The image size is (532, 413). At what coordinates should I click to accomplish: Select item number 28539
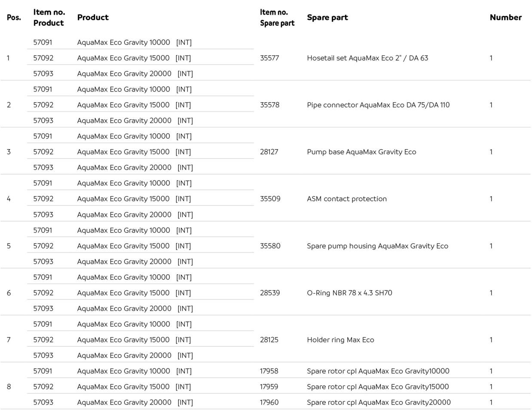(269, 293)
